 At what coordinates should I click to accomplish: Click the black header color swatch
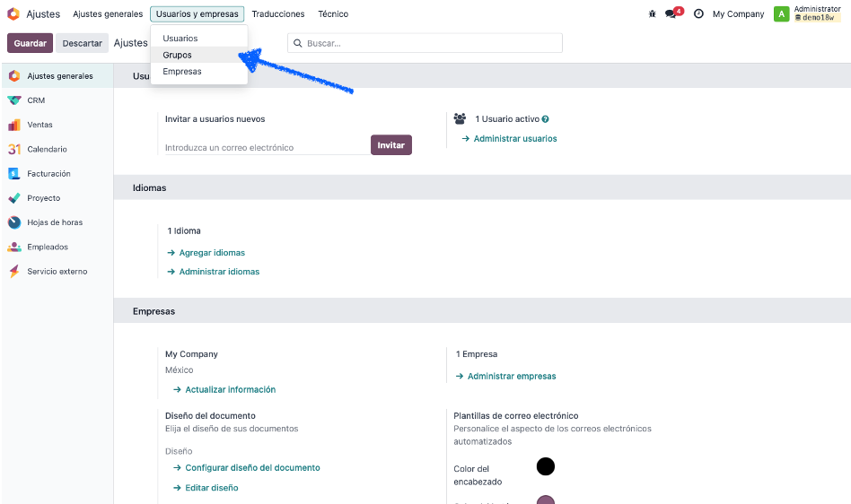click(x=546, y=466)
